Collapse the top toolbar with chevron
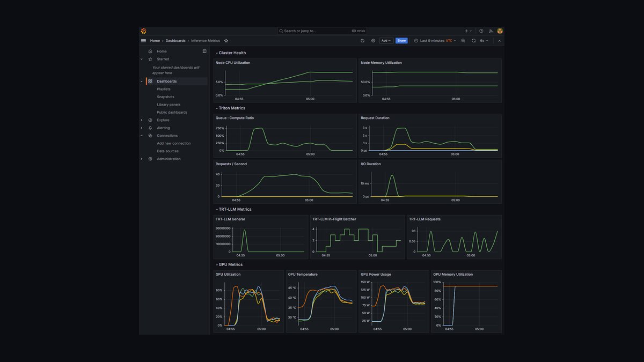This screenshot has height=362, width=644. click(500, 41)
